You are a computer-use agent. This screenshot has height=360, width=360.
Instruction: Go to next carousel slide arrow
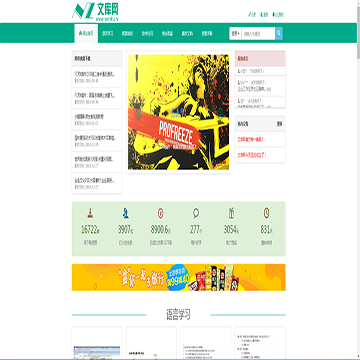[220, 113]
